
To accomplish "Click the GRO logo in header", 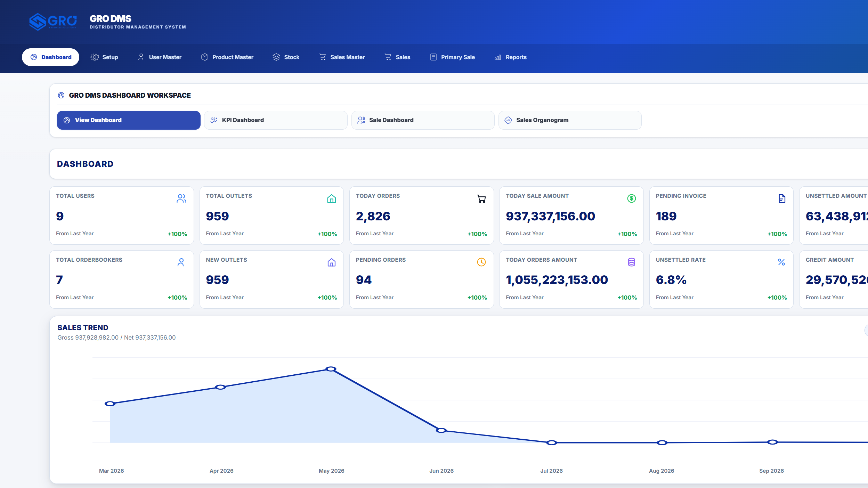I will pyautogui.click(x=53, y=22).
